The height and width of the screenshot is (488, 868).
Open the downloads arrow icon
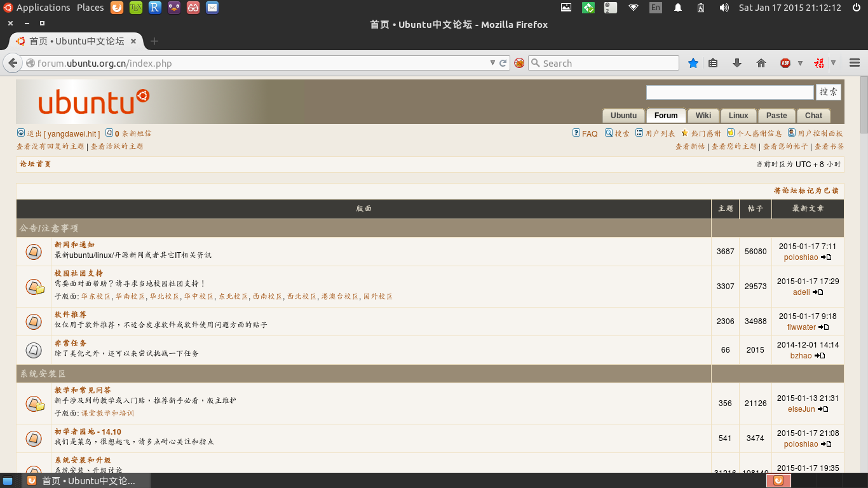[x=737, y=63]
